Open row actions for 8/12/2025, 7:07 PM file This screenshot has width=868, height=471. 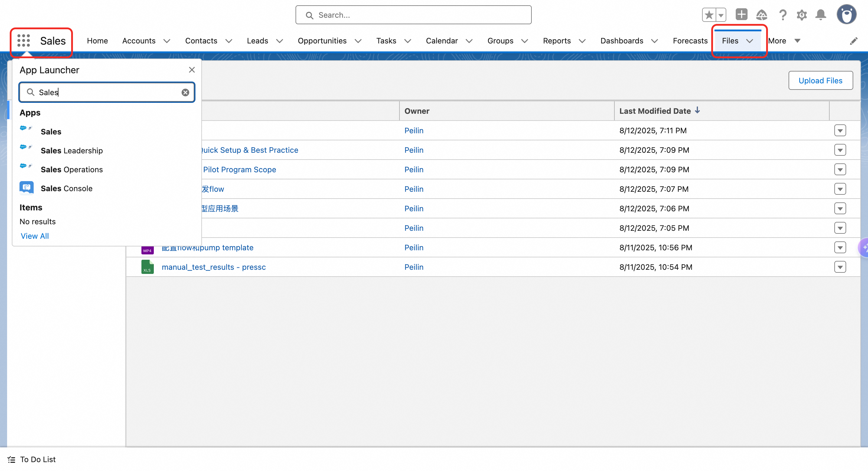pyautogui.click(x=840, y=189)
